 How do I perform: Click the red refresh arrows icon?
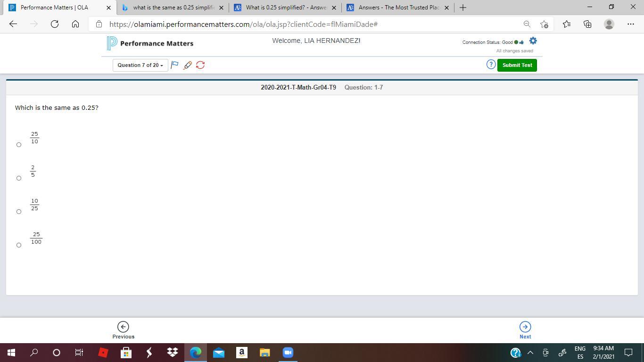coord(200,65)
